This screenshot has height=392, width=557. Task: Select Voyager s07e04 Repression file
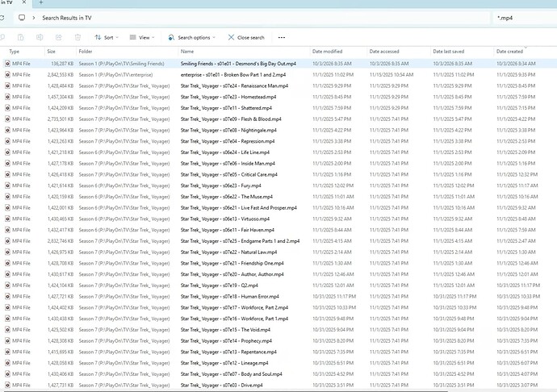pos(228,141)
